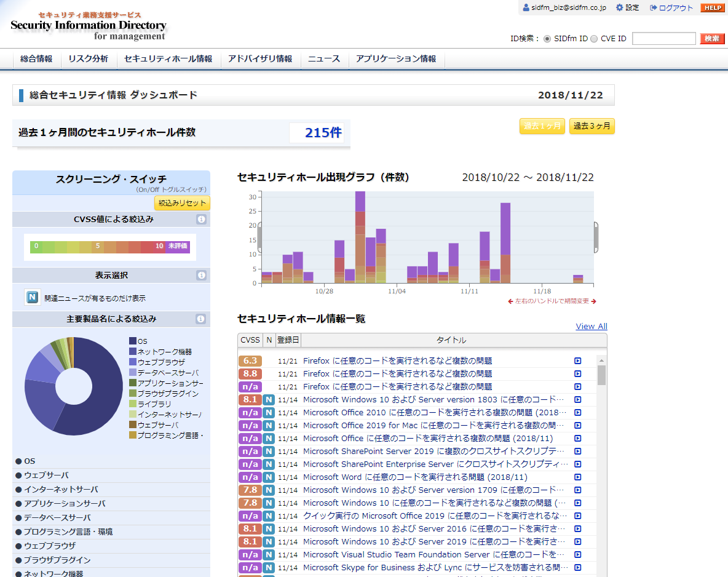Screen dimensions: 728x577
Task: Open detail icon for Firefox 6.3 row
Action: 577,361
